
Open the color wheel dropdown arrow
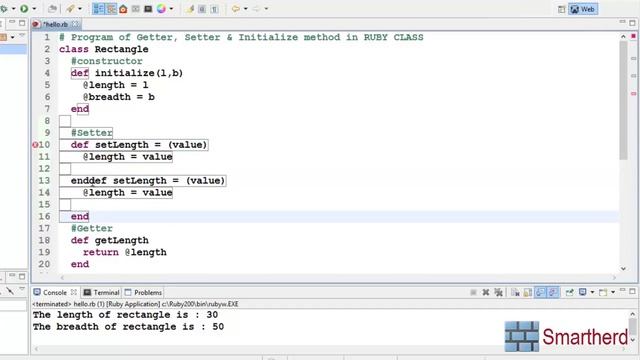click(171, 9)
